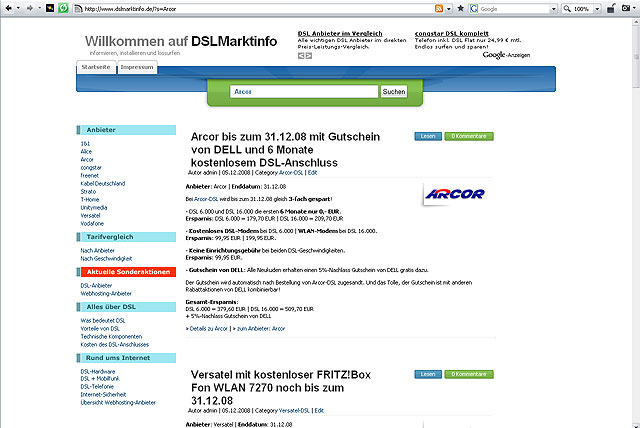This screenshot has width=640, height=428.
Task: Click the trash bin toolbar icon
Action: 611,8
